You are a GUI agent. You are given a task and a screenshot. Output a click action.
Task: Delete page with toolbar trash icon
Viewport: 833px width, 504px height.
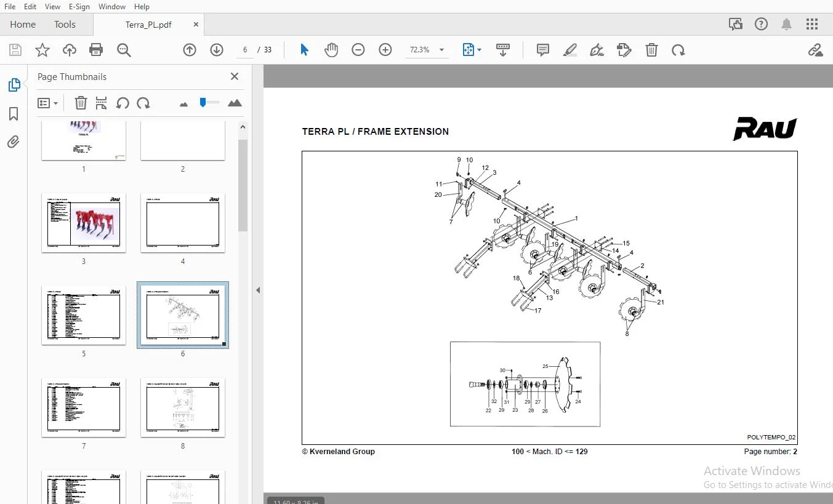tap(651, 50)
